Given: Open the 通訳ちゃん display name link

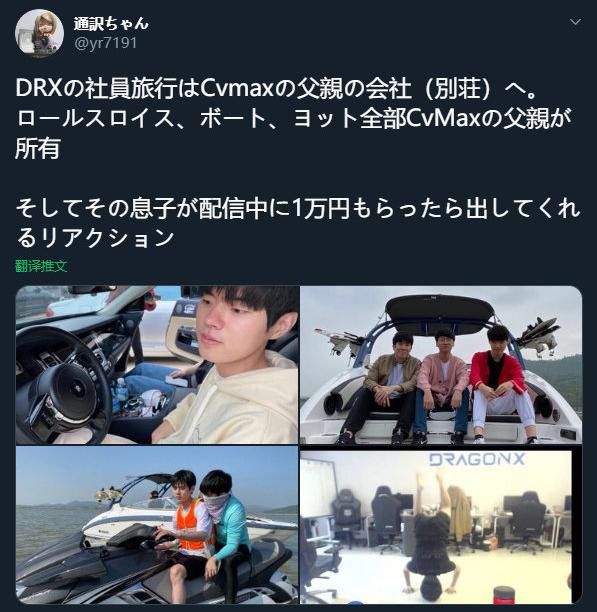Looking at the screenshot, I should [111, 23].
